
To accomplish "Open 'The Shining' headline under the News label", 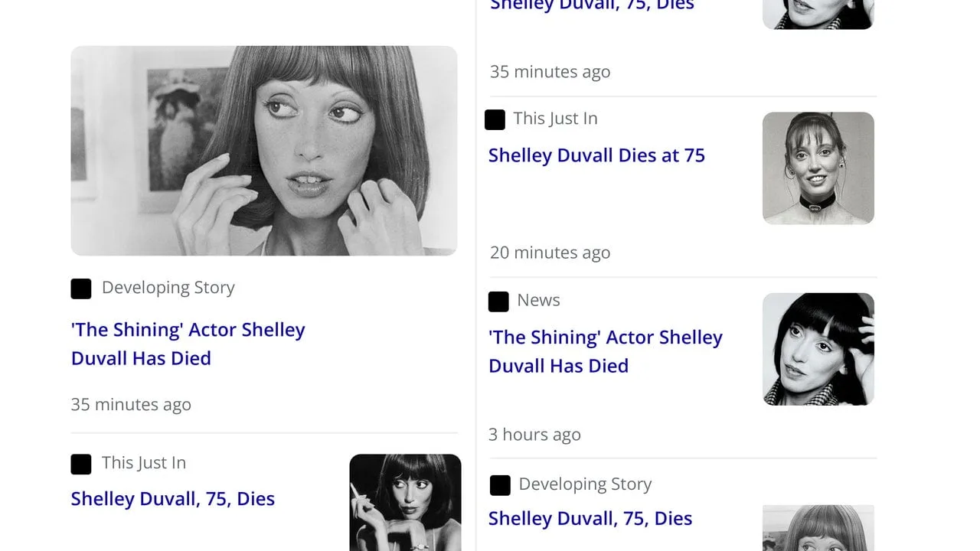I will tap(606, 351).
